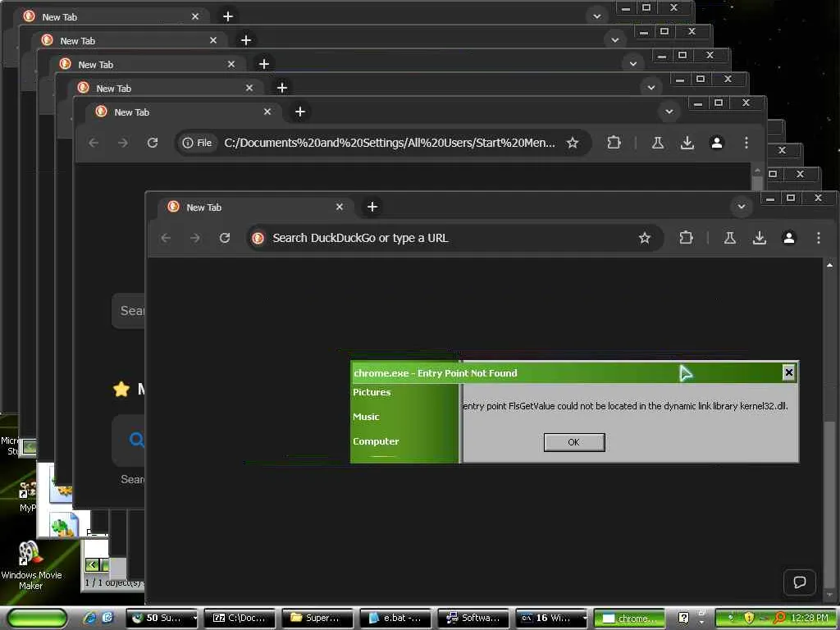Click partially hidden search box in file-path window
This screenshot has height=630, width=840.
129,311
